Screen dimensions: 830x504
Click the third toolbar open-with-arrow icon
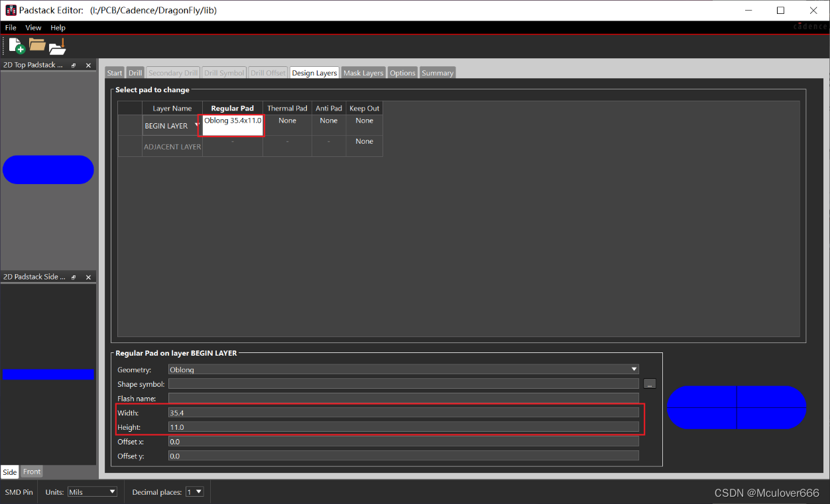point(58,46)
